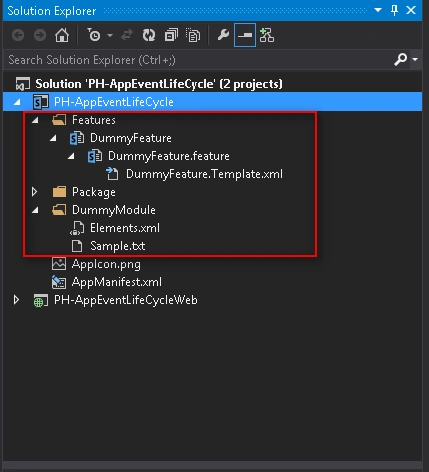Click the PH-AppEventLifeCycleWeb web project icon
Image resolution: width=429 pixels, height=472 pixels.
(41, 300)
